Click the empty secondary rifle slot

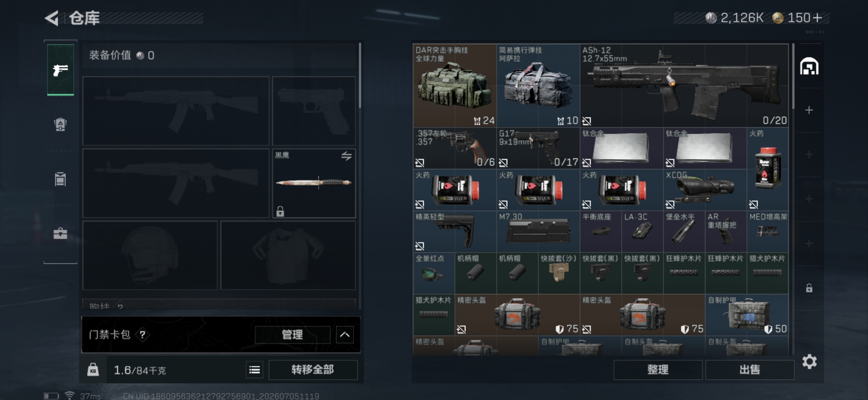coord(176,183)
